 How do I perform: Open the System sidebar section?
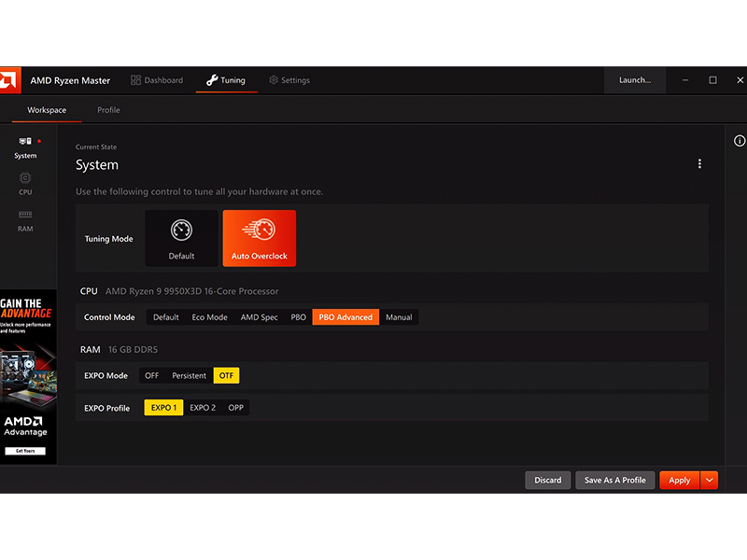click(x=25, y=147)
